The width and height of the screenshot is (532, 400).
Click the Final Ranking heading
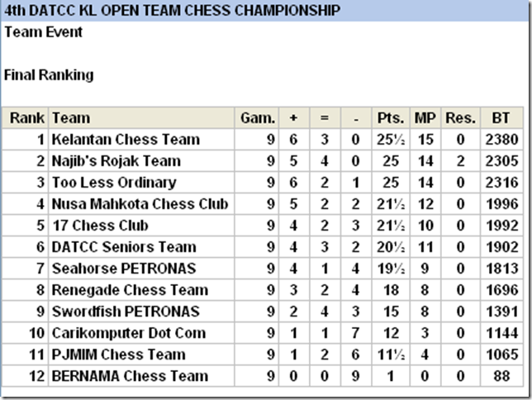point(49,75)
